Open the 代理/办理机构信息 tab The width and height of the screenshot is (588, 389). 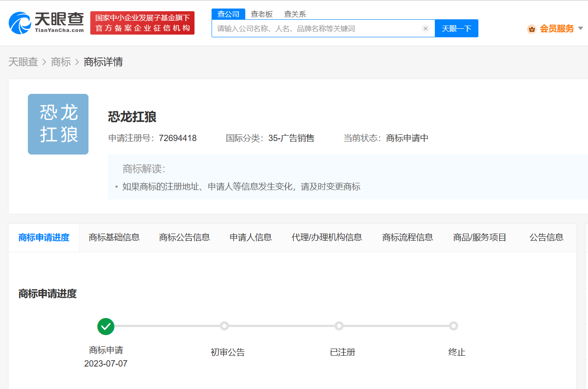tap(327, 238)
